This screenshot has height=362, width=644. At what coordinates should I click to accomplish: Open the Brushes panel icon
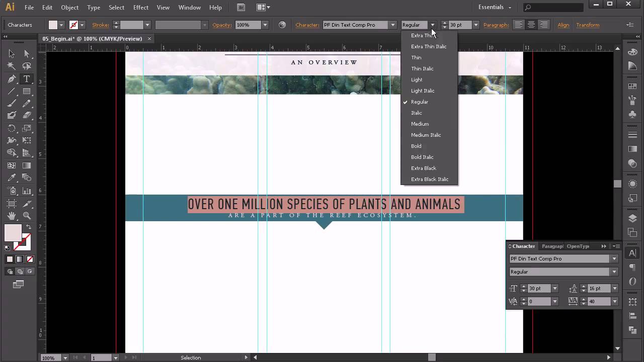coord(632,101)
